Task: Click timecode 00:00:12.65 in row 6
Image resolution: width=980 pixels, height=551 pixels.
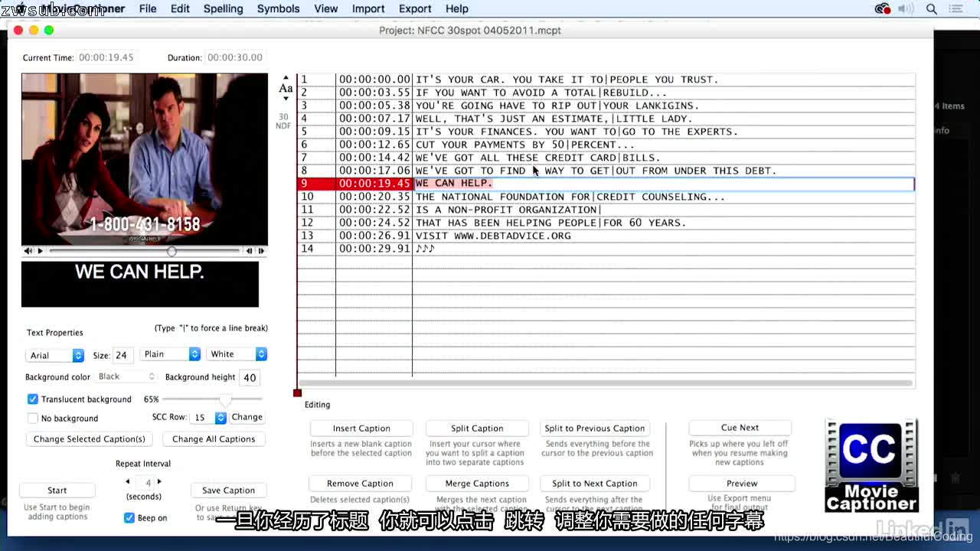Action: (374, 145)
